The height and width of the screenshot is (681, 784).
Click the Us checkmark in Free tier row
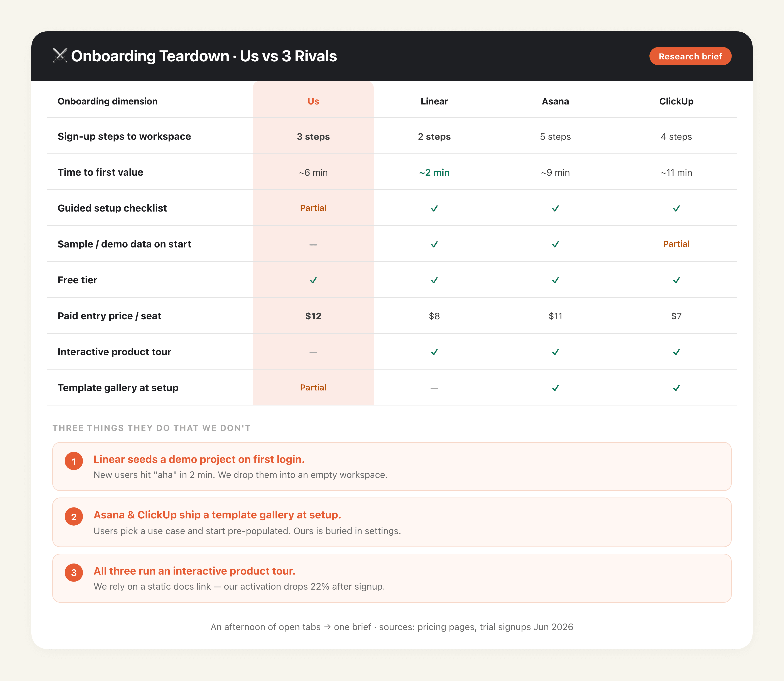(x=313, y=280)
